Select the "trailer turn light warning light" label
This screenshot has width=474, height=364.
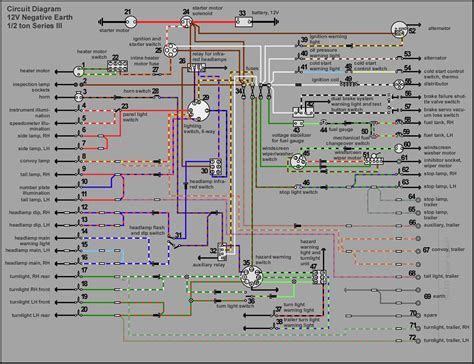coord(301,322)
